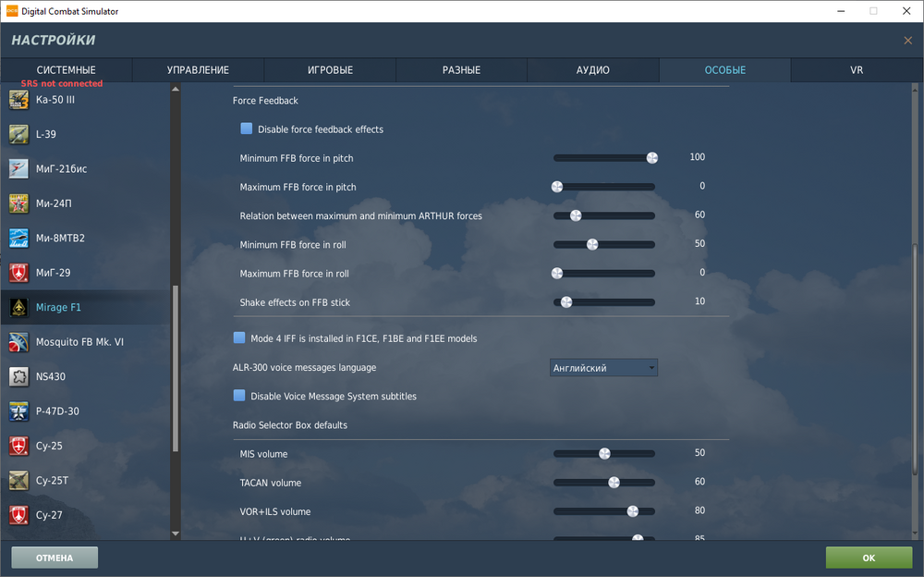Select the Ка-50 III module icon

18,100
